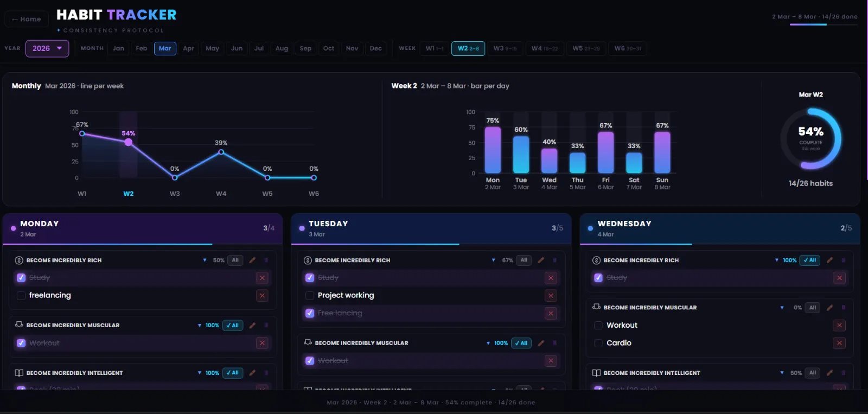Delete Monday's Become Incredibly Rich group via trash icon
The image size is (868, 414).
(266, 260)
